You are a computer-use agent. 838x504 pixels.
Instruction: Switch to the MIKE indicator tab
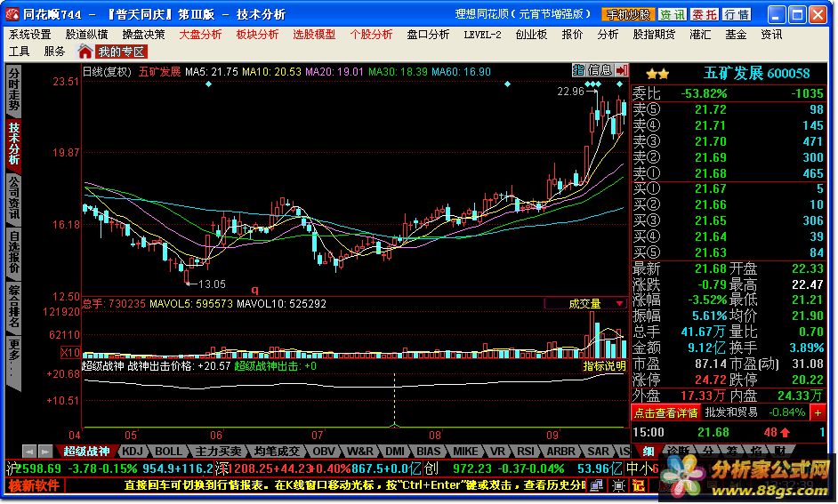(x=465, y=452)
